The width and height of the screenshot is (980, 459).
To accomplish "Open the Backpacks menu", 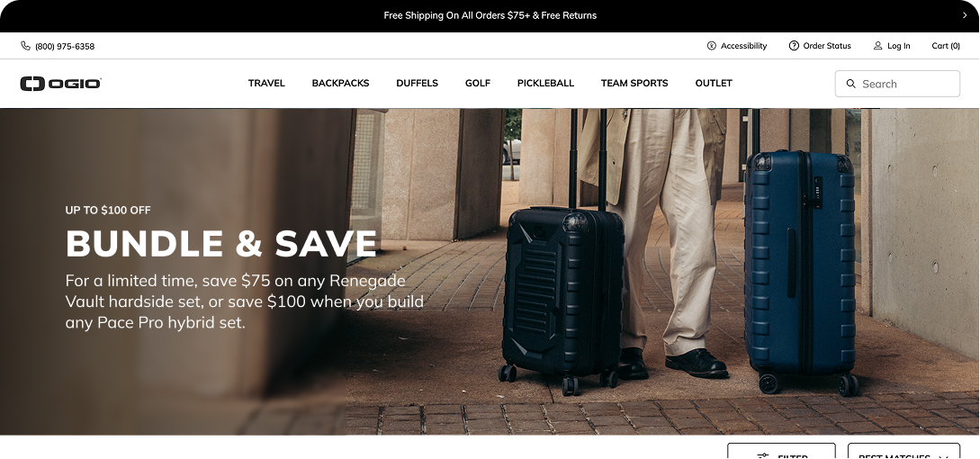I will [341, 83].
